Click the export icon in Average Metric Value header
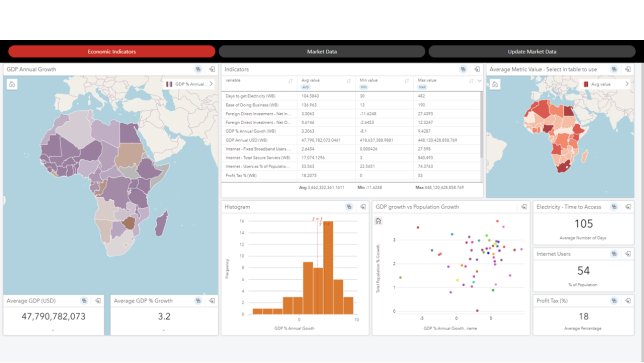This screenshot has height=363, width=644. [628, 69]
